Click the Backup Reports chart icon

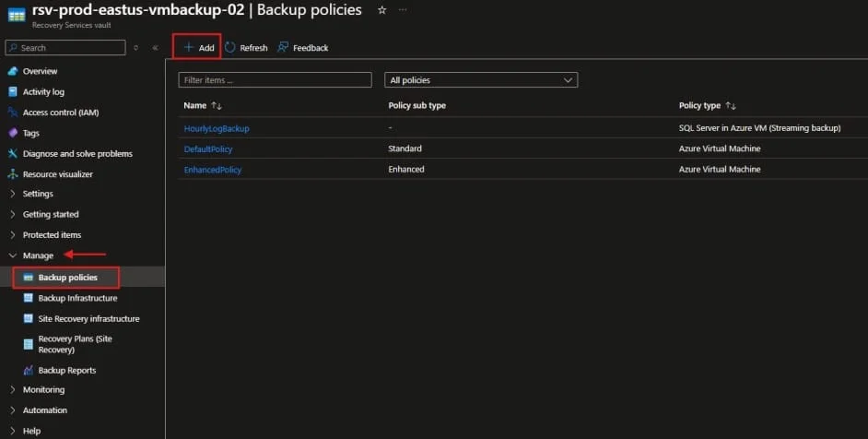[29, 370]
